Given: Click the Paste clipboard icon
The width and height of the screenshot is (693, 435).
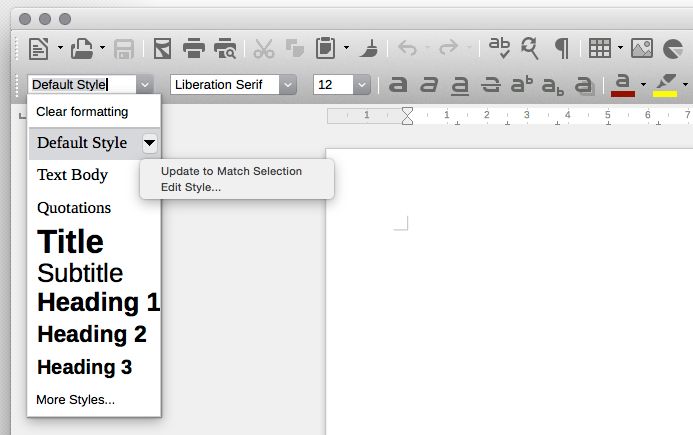Looking at the screenshot, I should coord(326,48).
